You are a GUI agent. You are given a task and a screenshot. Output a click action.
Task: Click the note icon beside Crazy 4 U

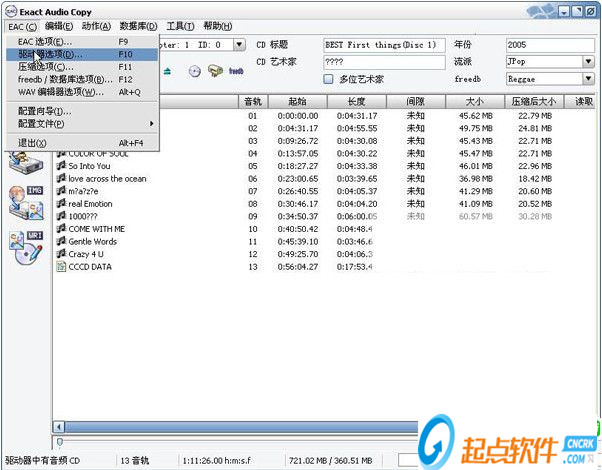point(61,254)
